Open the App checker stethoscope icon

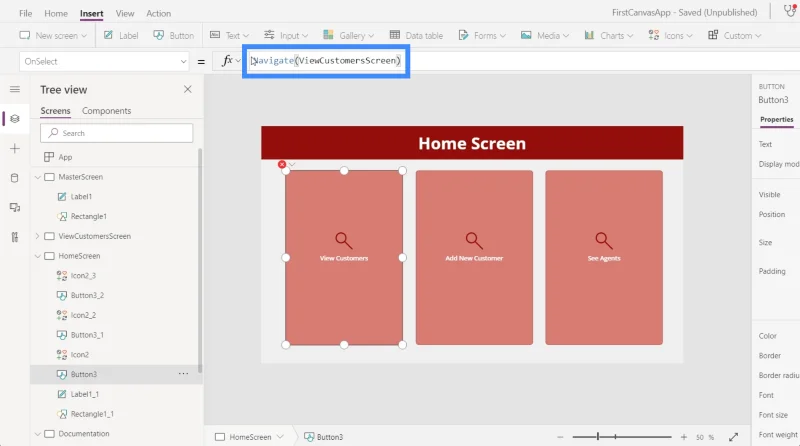(789, 11)
